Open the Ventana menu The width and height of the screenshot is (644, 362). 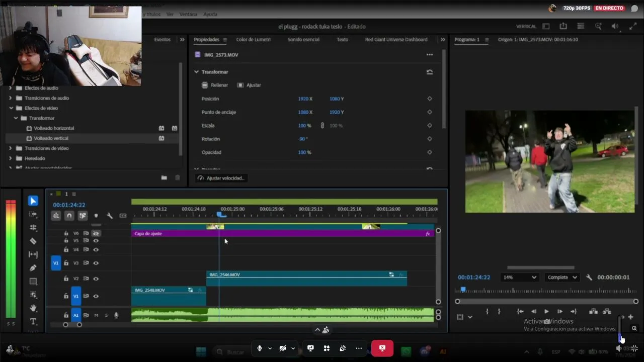pos(188,15)
